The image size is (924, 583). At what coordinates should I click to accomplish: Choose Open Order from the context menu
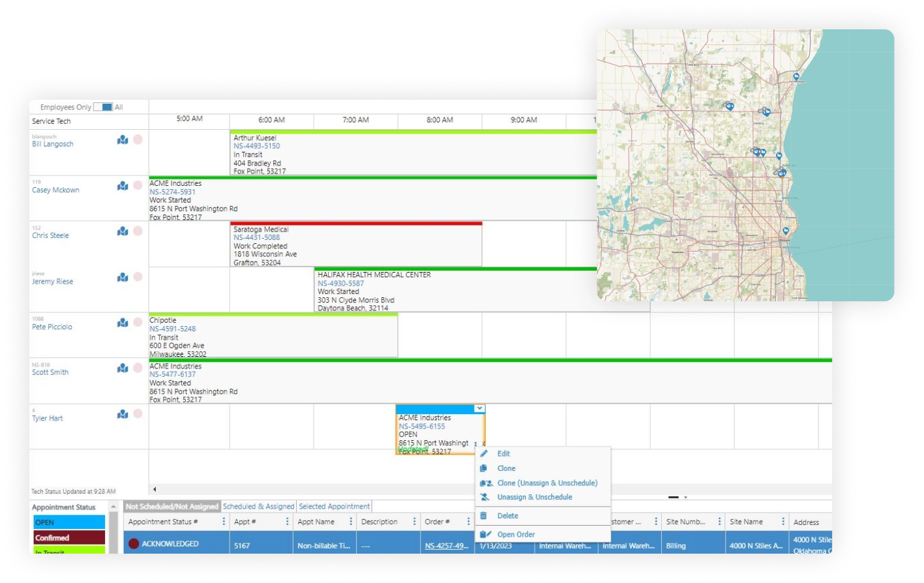[x=516, y=534]
